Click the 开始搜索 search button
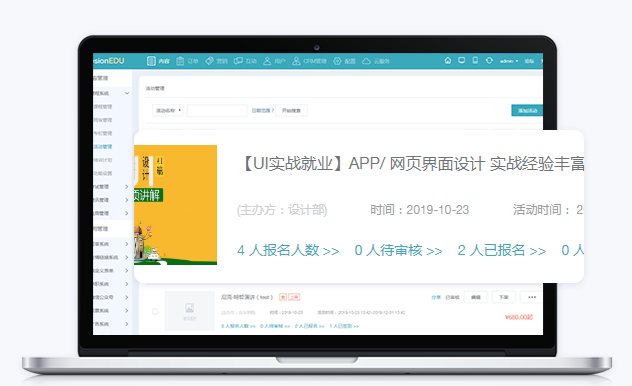632x386 pixels. [291, 110]
